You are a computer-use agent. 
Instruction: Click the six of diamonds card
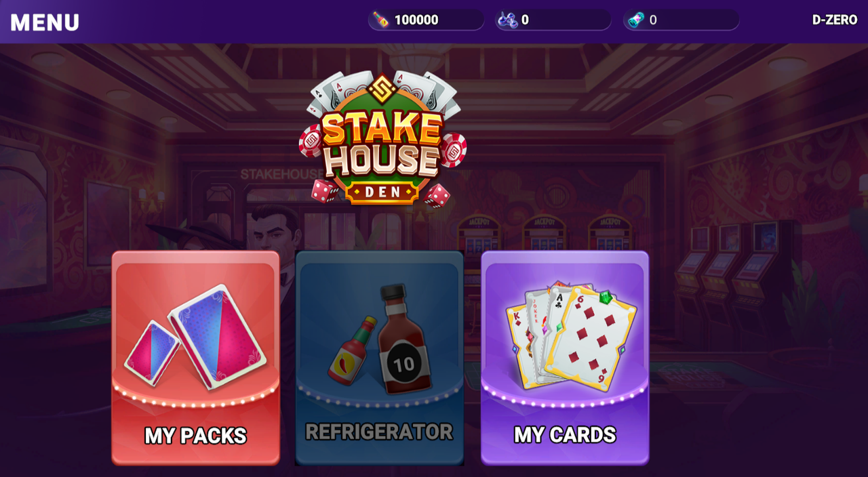tap(592, 338)
